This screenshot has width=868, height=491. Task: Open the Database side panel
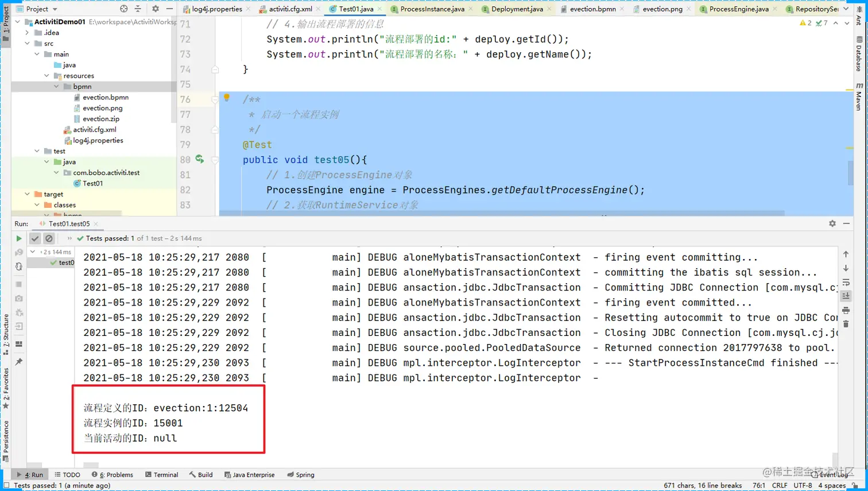(859, 54)
